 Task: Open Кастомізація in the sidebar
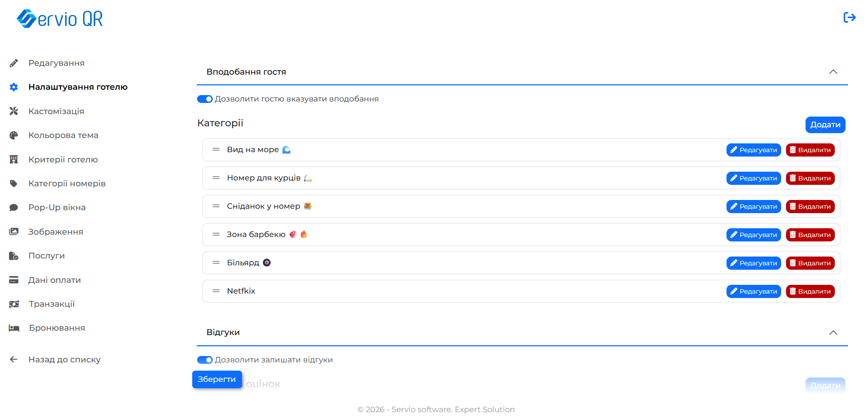56,111
